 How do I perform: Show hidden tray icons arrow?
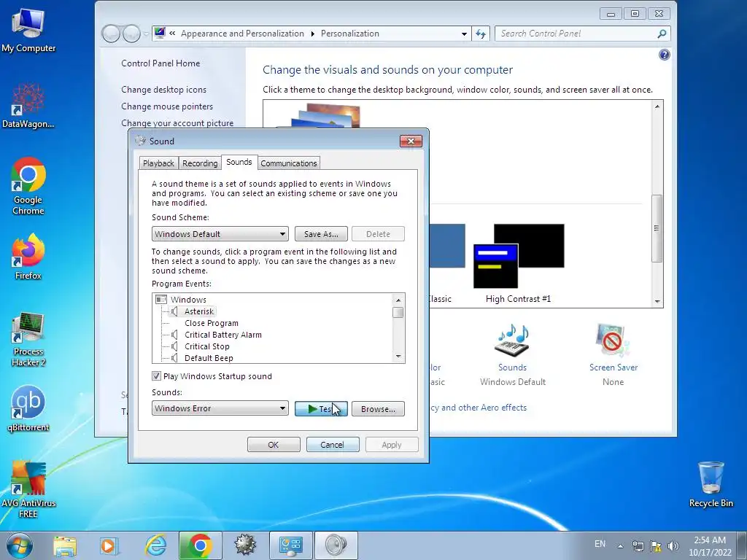(x=620, y=545)
